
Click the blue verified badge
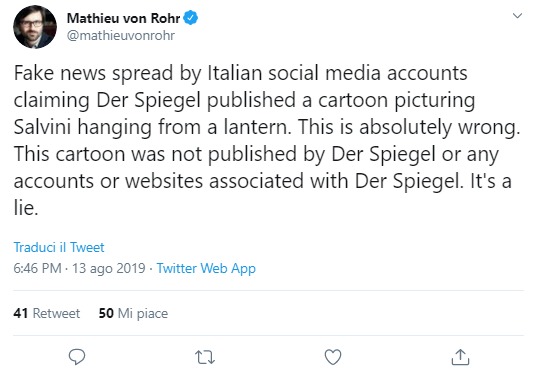click(x=191, y=18)
